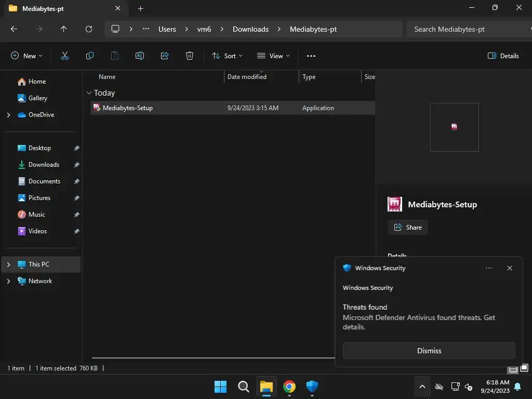Click the Search Mediabytes-pt field
This screenshot has width=532, height=399.
(469, 29)
